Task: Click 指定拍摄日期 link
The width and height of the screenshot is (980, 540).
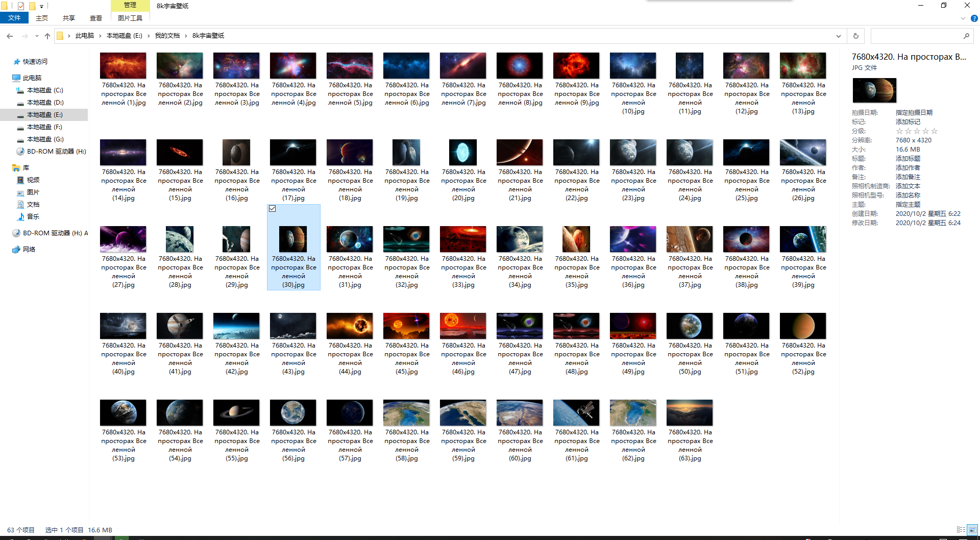Action: (914, 113)
